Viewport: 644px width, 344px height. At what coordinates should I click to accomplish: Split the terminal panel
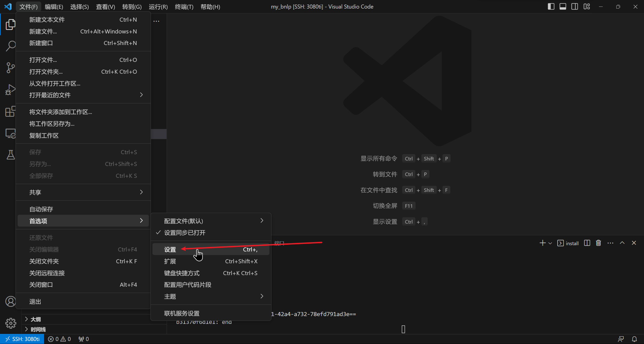tap(587, 243)
